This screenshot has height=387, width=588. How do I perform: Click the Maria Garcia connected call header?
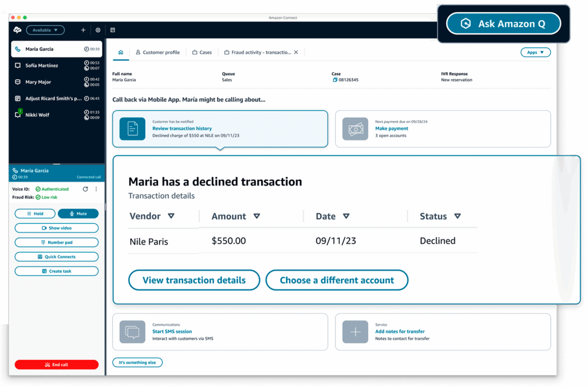tap(57, 173)
